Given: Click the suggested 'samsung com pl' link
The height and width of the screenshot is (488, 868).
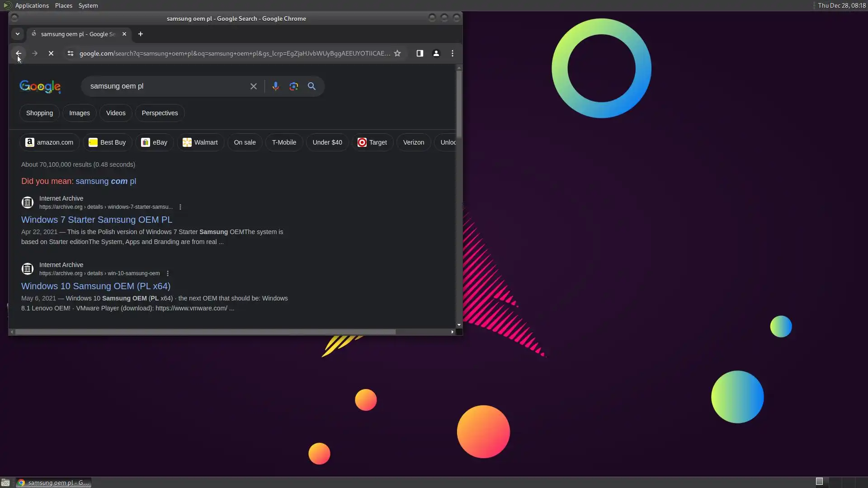Looking at the screenshot, I should 106,181.
